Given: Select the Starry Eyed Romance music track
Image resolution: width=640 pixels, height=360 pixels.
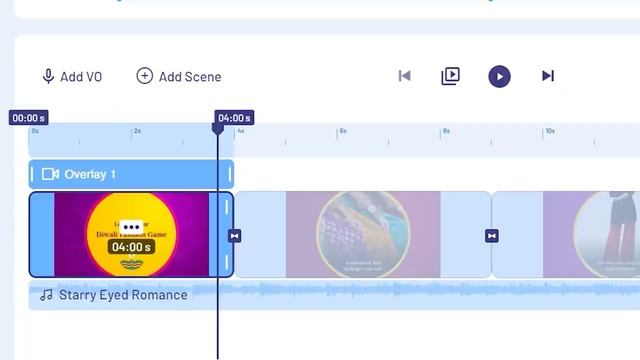Looking at the screenshot, I should [334, 295].
